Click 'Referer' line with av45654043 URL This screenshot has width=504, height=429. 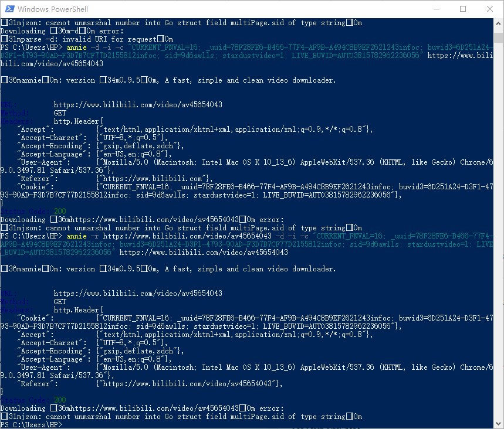(150, 383)
